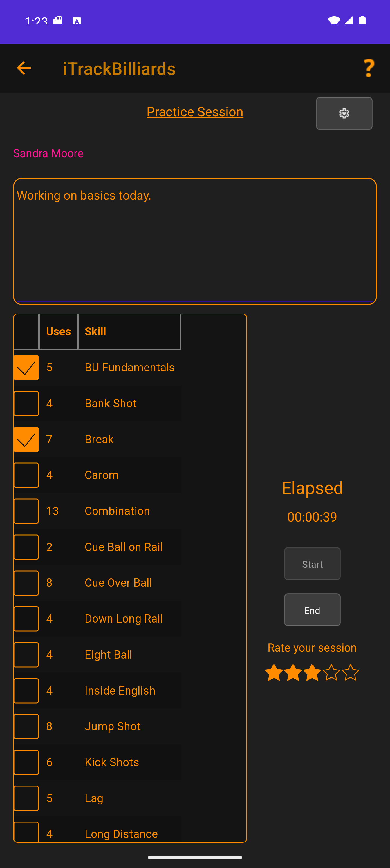Select the Kick Shots checkbox

coord(26,762)
